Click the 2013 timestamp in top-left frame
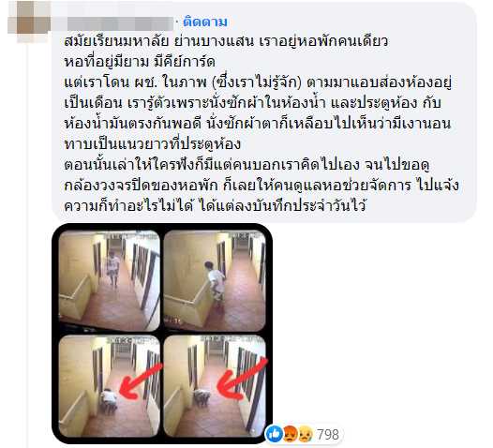This screenshot has width=493, height=448. (x=130, y=235)
